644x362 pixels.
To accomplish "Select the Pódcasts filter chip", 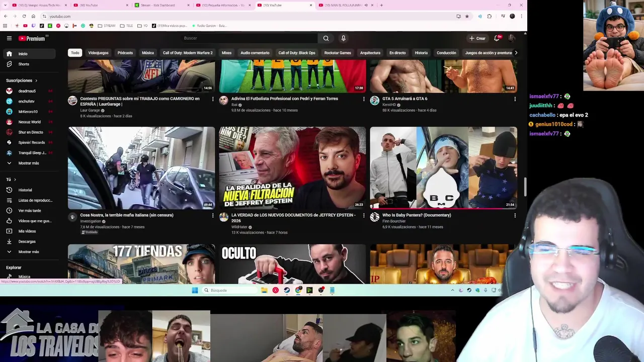I will 125,53.
